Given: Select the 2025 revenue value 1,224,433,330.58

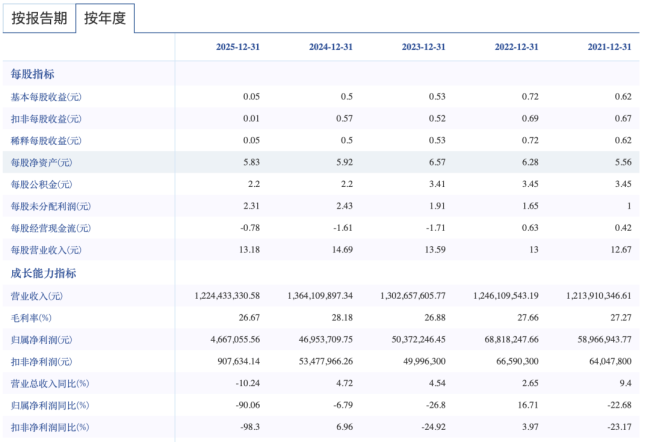Looking at the screenshot, I should click(227, 296).
